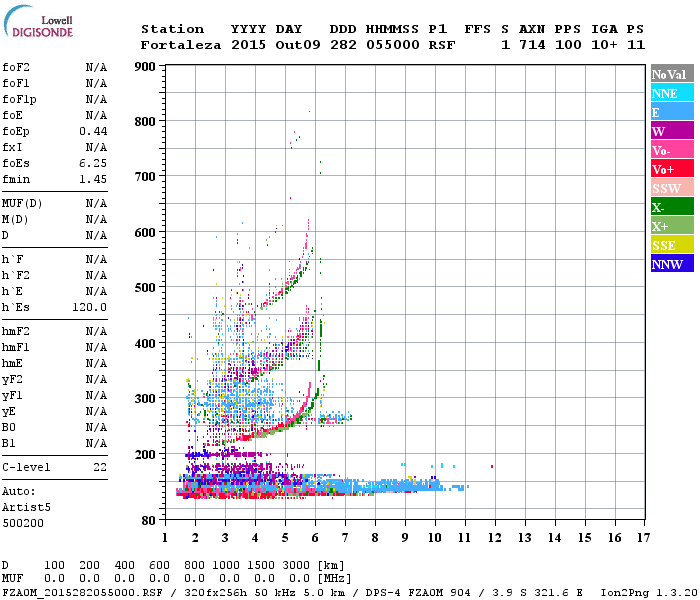Select the Vo+ red legend swatch

(x=672, y=169)
